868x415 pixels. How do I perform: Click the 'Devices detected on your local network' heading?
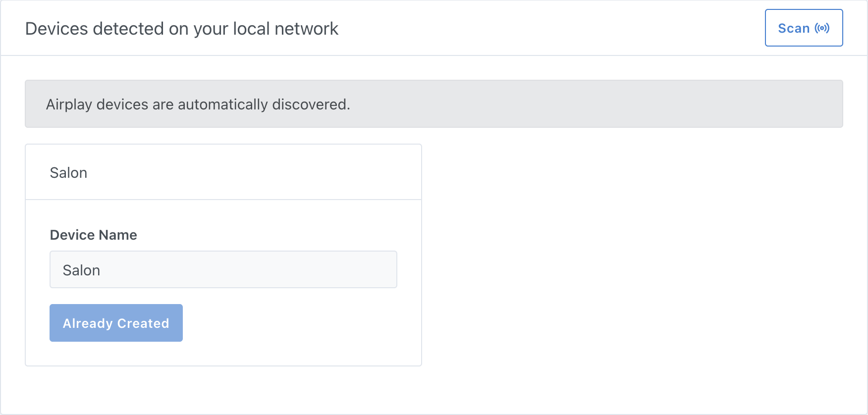[x=182, y=29]
